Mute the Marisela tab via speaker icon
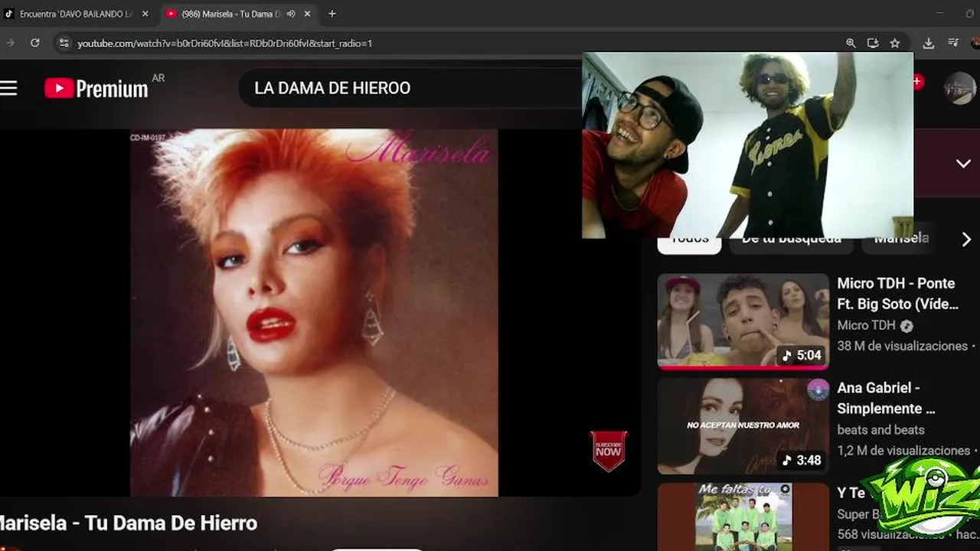Image resolution: width=980 pixels, height=551 pixels. click(291, 14)
